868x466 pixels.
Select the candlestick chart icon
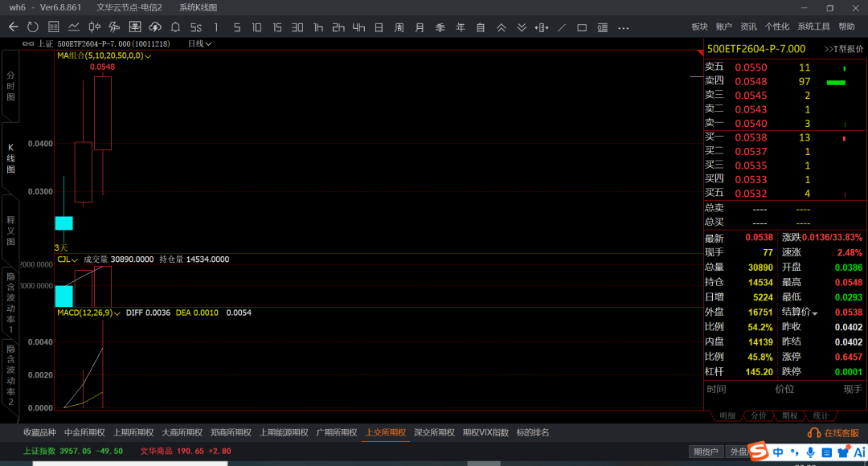[x=94, y=27]
